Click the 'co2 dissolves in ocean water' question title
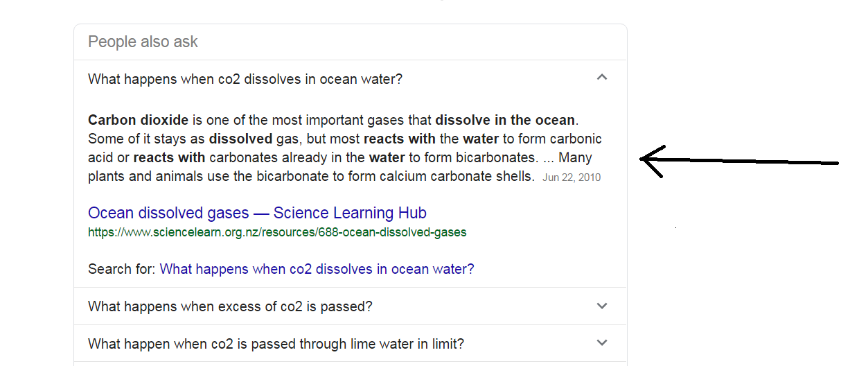 point(245,79)
